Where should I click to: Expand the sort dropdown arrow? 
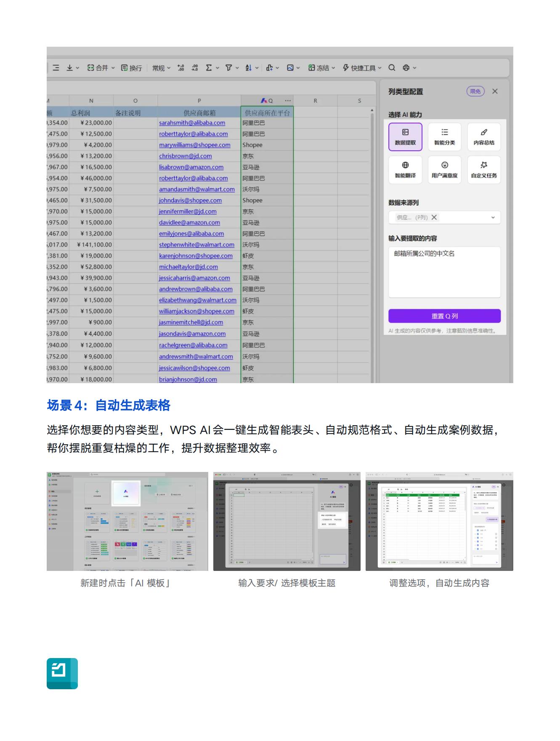point(257,68)
